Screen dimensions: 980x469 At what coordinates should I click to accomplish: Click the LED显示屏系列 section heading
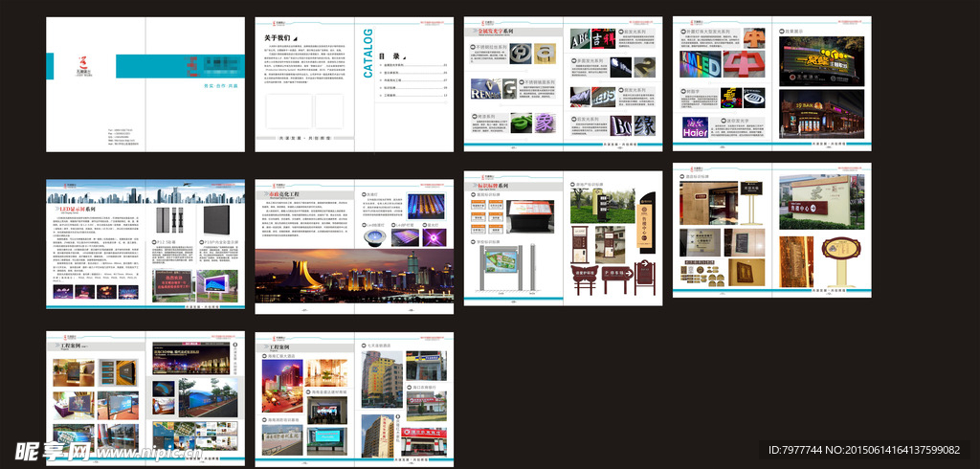pyautogui.click(x=81, y=207)
